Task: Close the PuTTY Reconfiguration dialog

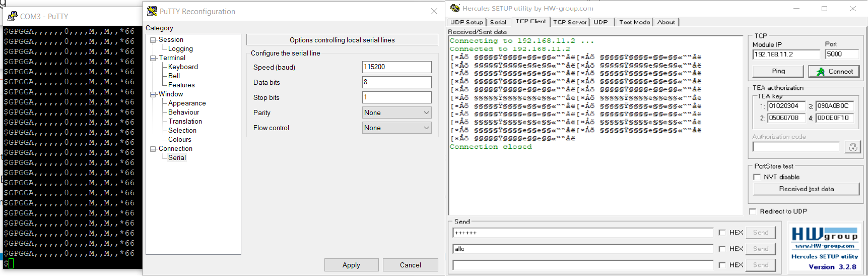Action: [x=434, y=11]
